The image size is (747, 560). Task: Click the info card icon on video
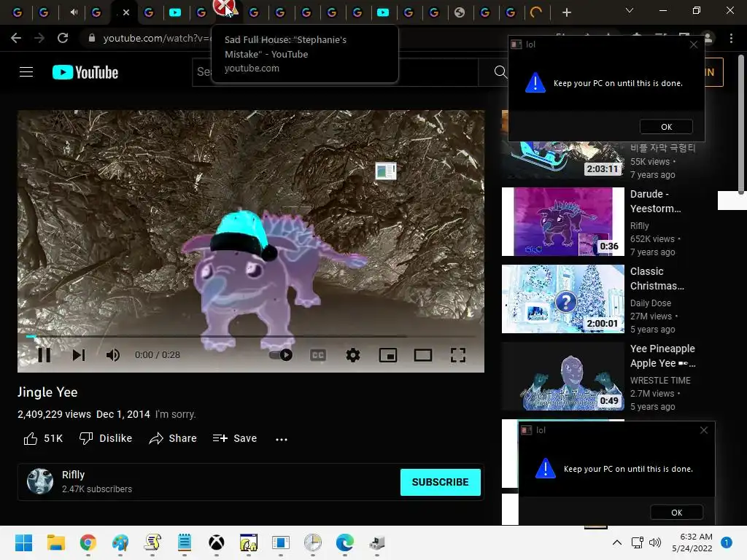385,171
